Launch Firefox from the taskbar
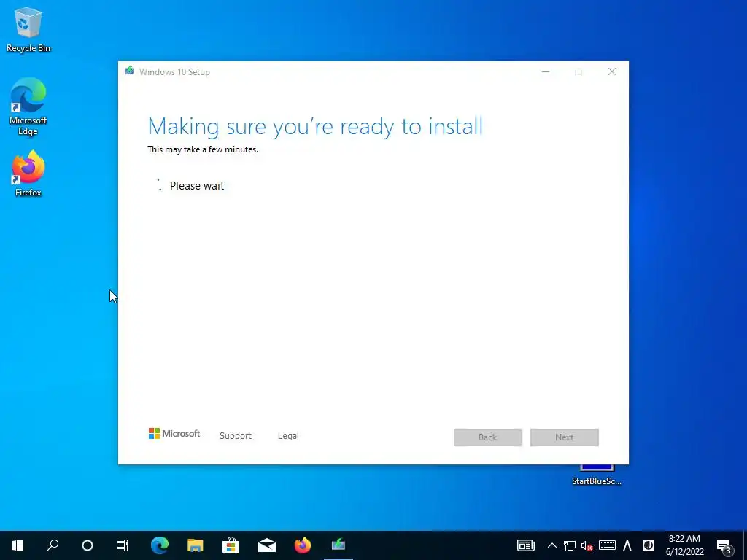Image resolution: width=747 pixels, height=560 pixels. pyautogui.click(x=303, y=545)
